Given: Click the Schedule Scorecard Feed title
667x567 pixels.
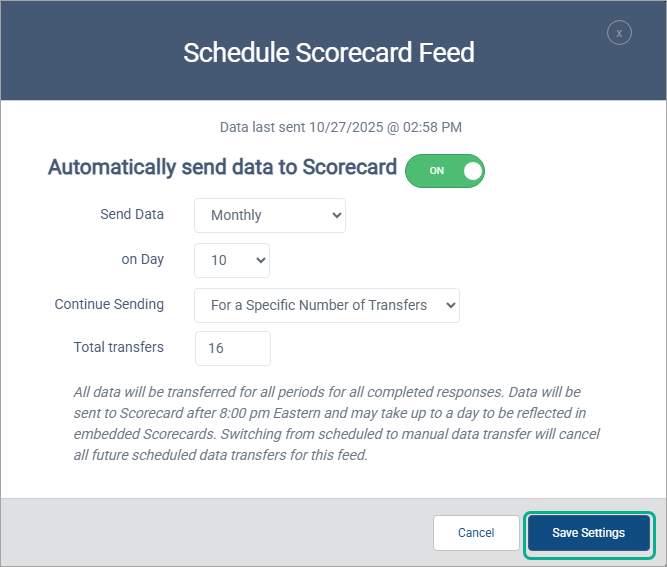Looking at the screenshot, I should click(328, 52).
